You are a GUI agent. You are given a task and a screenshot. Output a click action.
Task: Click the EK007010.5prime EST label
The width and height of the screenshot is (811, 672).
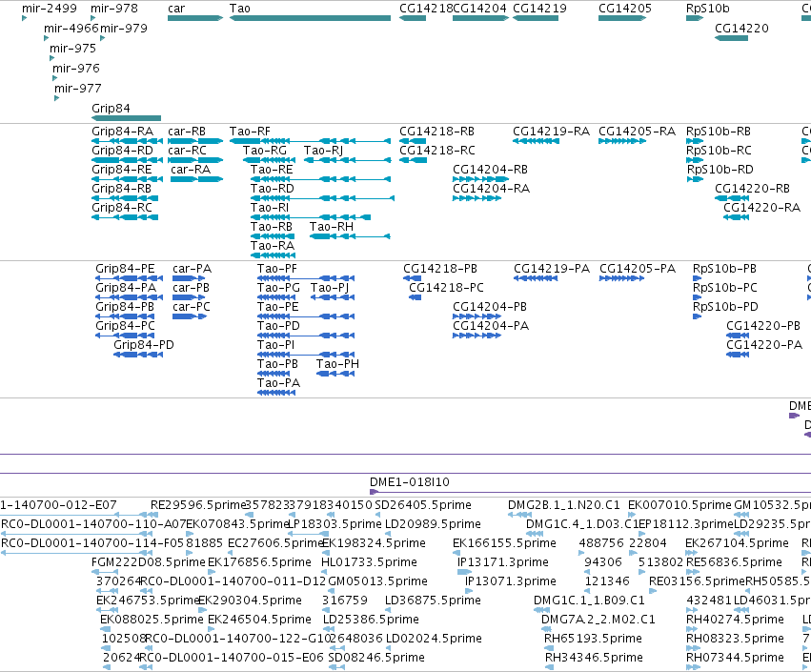[x=679, y=505]
